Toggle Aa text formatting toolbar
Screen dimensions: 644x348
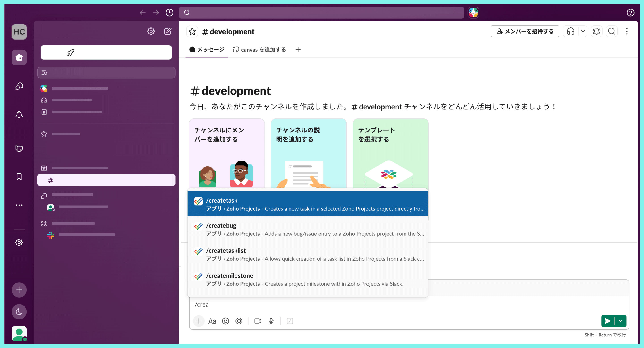[x=212, y=321]
